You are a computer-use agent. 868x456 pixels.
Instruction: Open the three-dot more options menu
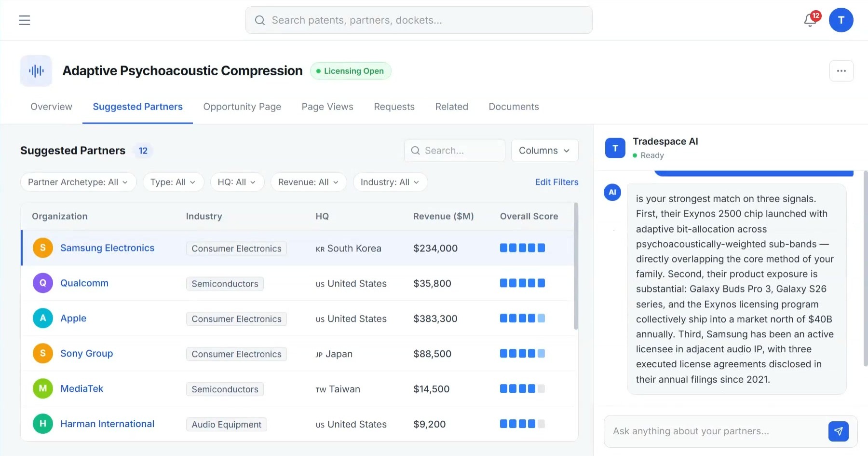(841, 71)
